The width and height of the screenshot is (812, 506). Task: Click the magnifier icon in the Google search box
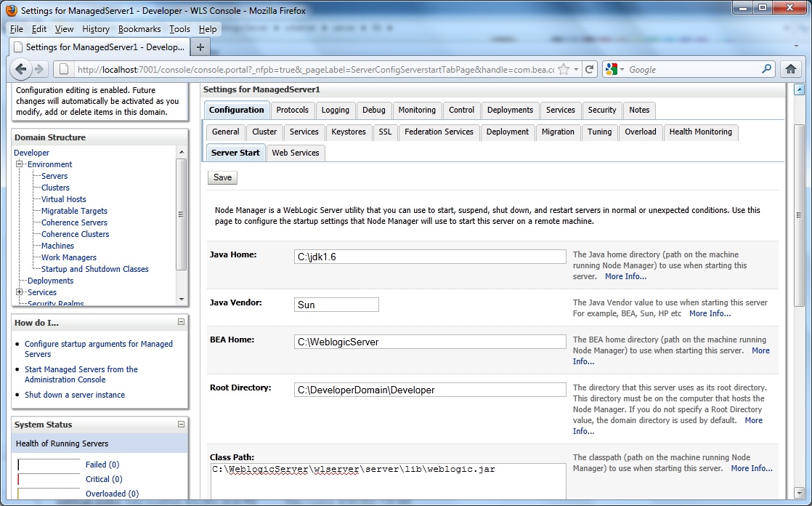click(x=766, y=69)
